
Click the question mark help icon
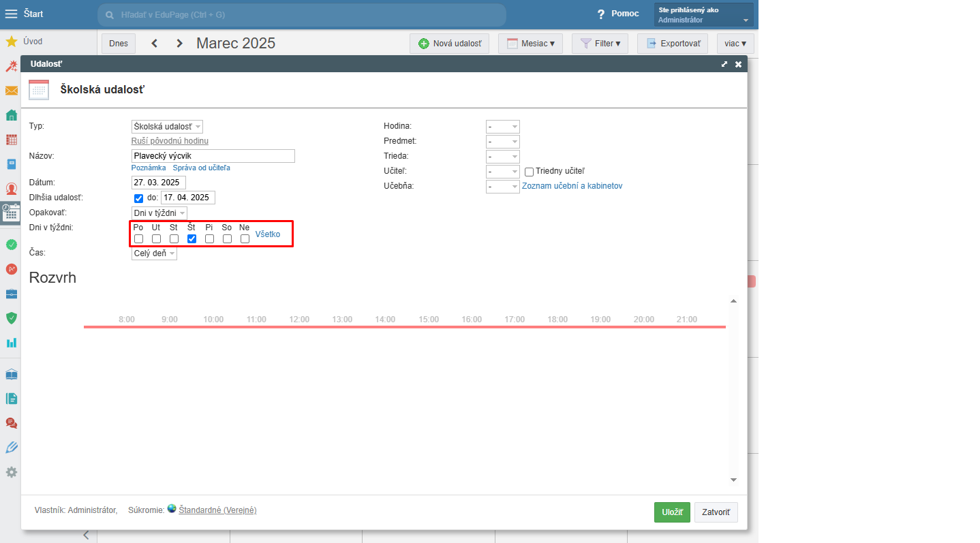(601, 14)
